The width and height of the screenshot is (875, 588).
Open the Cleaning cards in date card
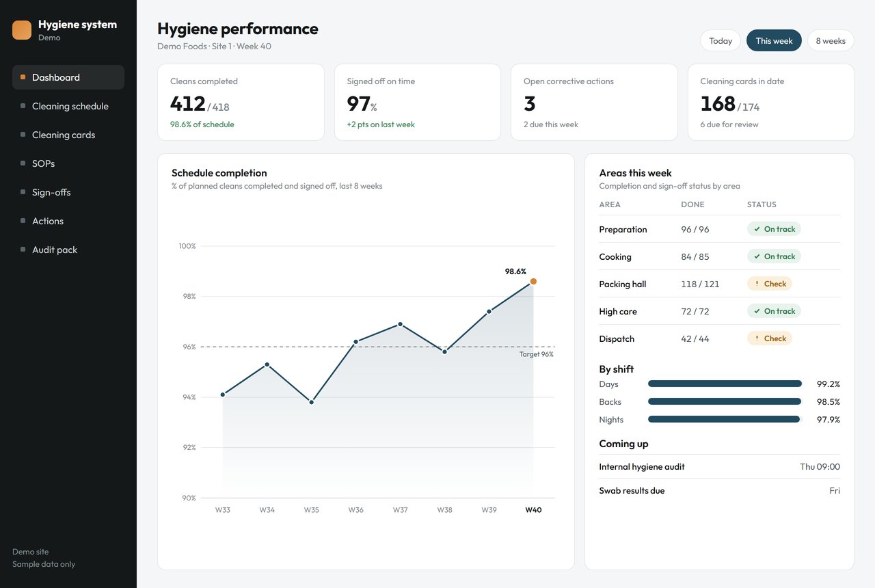[x=771, y=103]
